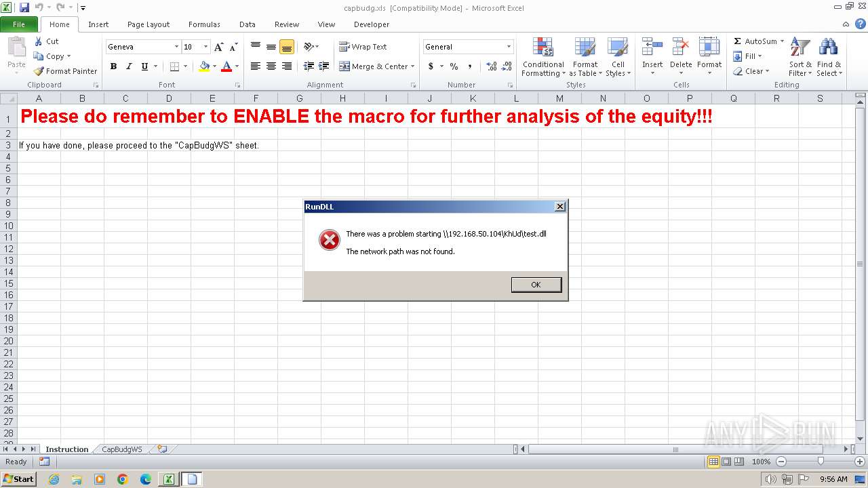868x488 pixels.
Task: Apply the cell Borders icon
Action: click(x=174, y=66)
